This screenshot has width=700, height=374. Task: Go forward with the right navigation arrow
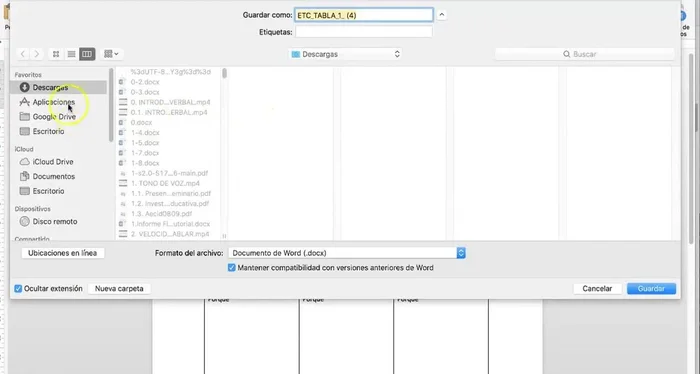(x=37, y=54)
